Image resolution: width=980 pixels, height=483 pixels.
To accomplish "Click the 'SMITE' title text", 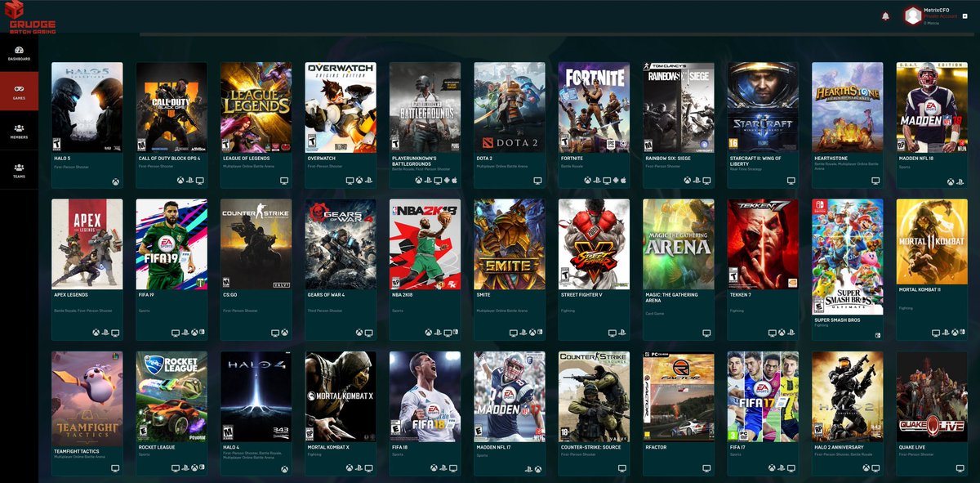I will (483, 295).
